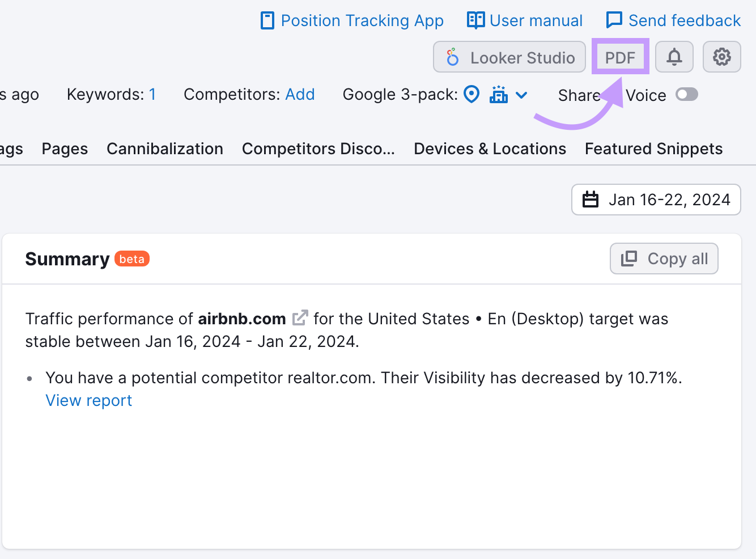The image size is (756, 559).
Task: Export the report as PDF
Action: [x=620, y=57]
